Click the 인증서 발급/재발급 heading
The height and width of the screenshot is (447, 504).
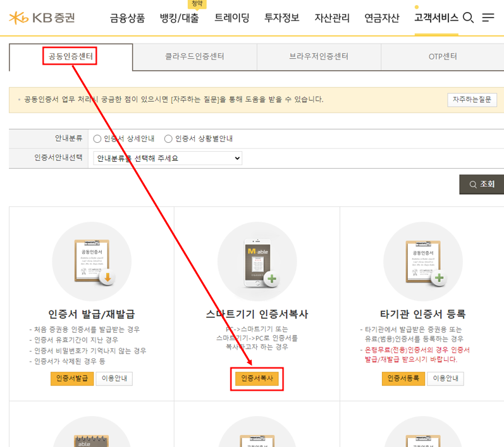pyautogui.click(x=92, y=314)
